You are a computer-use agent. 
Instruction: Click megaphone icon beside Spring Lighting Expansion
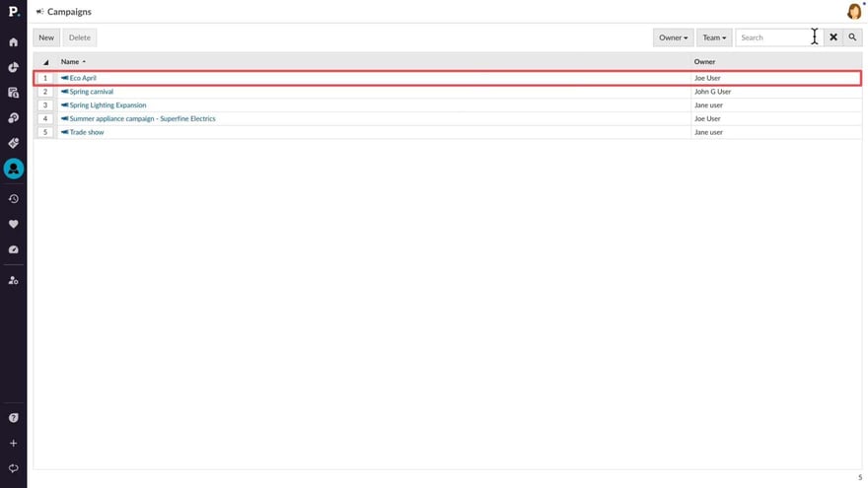click(65, 105)
